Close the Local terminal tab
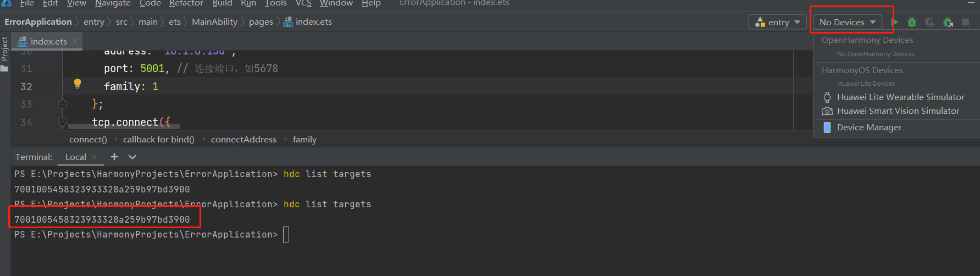980x276 pixels. tap(94, 157)
